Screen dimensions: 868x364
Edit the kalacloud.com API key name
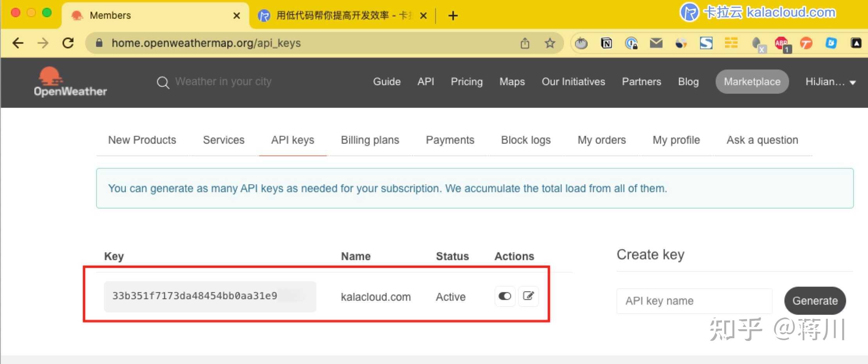coord(529,296)
